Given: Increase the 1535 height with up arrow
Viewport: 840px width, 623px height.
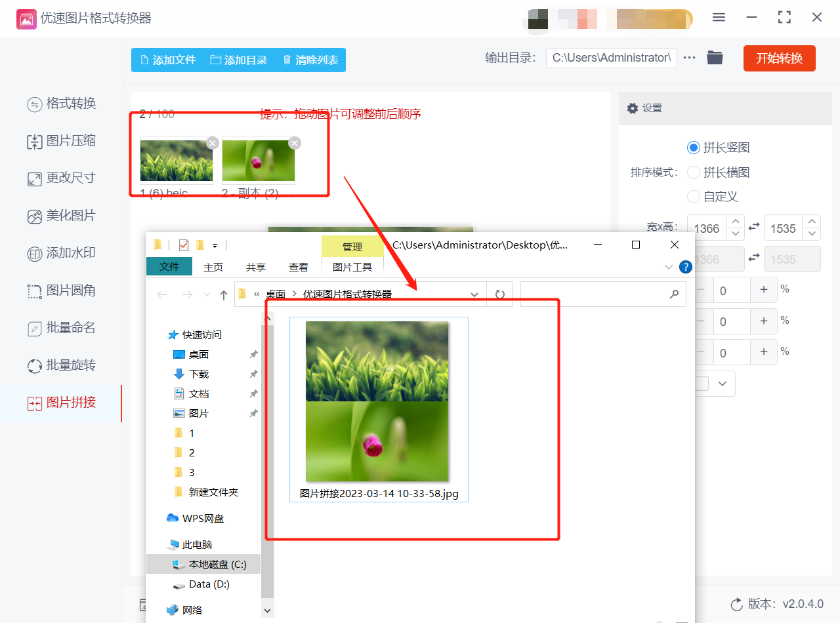Looking at the screenshot, I should (812, 222).
